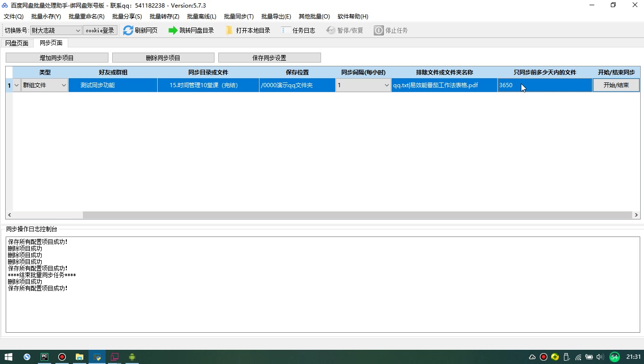Open the pink monitor taskbar icon
Screen dimensions: 644x364
click(x=115, y=357)
